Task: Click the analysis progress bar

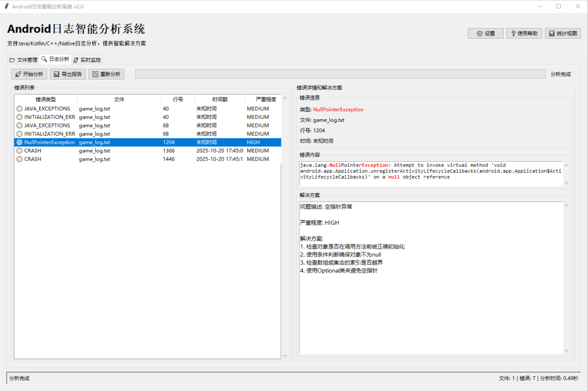Action: (340, 74)
